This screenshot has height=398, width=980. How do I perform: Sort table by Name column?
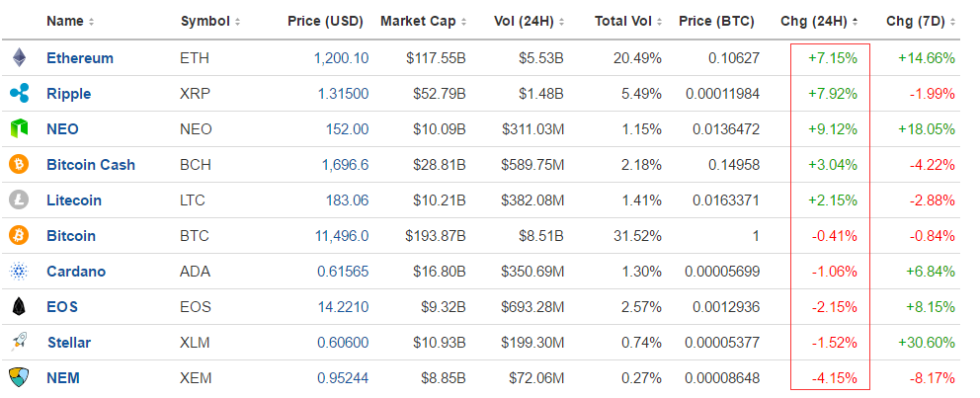[x=70, y=22]
